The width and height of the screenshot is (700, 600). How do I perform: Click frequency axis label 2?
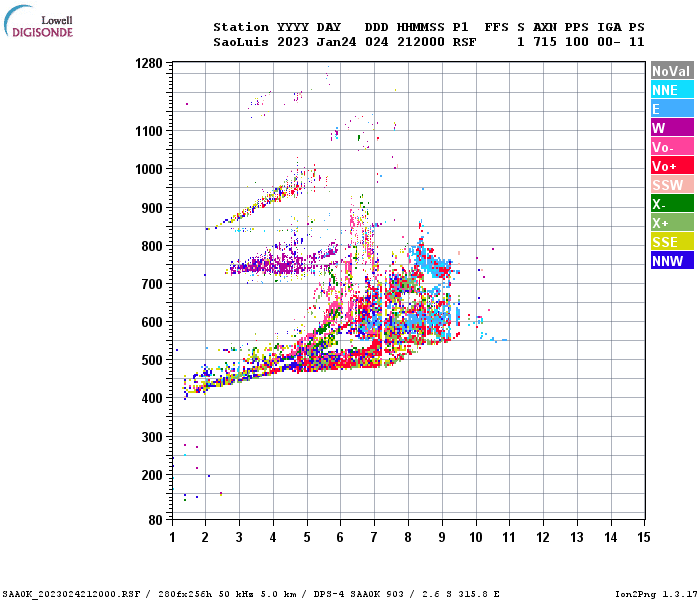coord(205,537)
